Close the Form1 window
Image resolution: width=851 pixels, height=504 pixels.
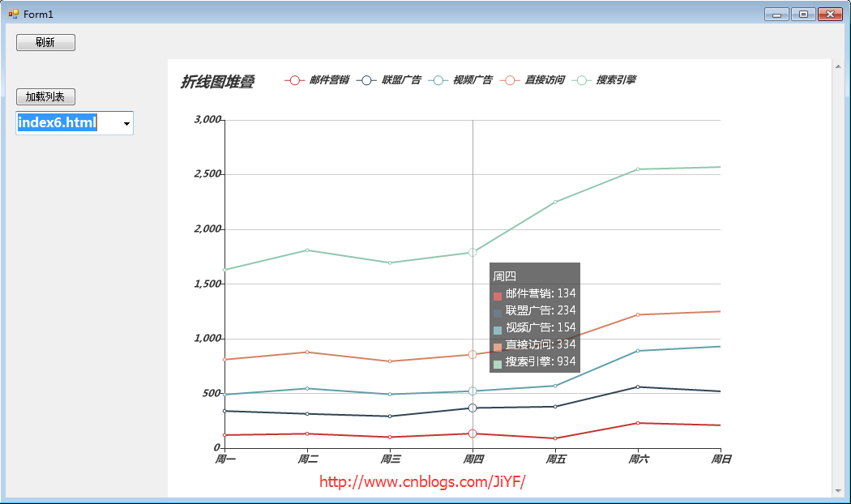[831, 15]
